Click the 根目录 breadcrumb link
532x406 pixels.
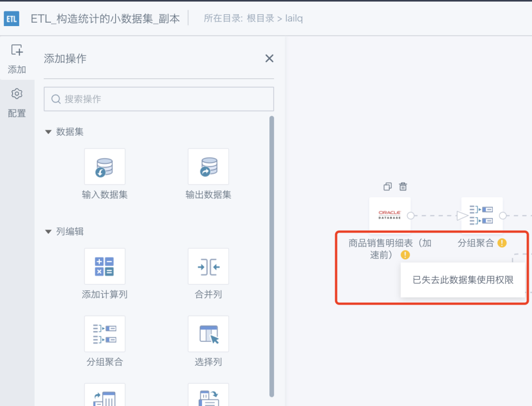(x=260, y=18)
